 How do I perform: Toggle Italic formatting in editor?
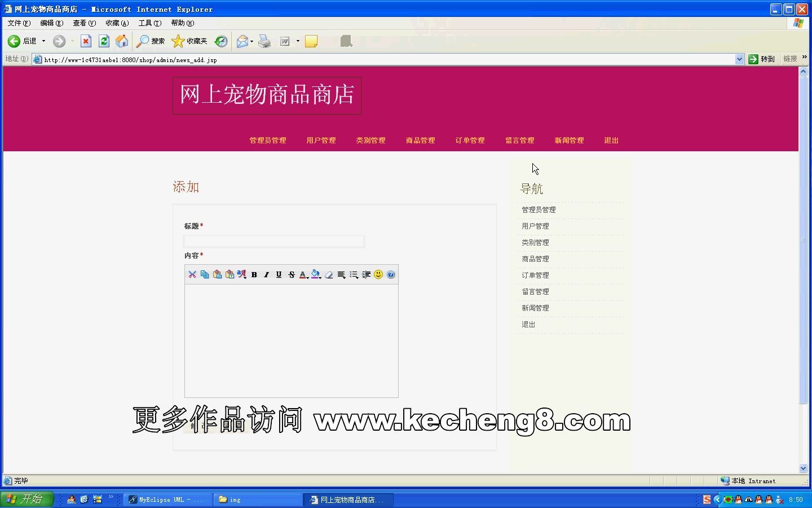pyautogui.click(x=267, y=274)
